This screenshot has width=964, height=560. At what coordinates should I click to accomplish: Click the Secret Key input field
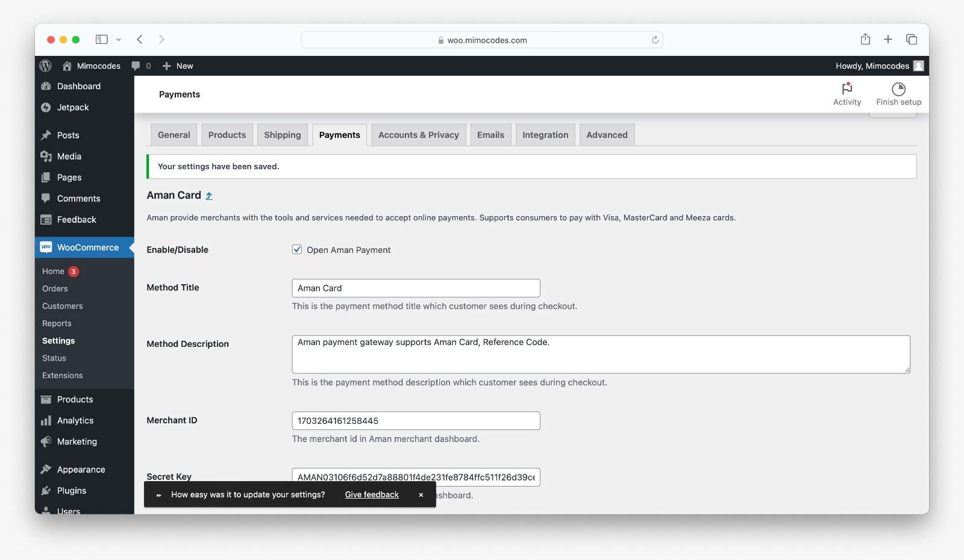[x=416, y=477]
